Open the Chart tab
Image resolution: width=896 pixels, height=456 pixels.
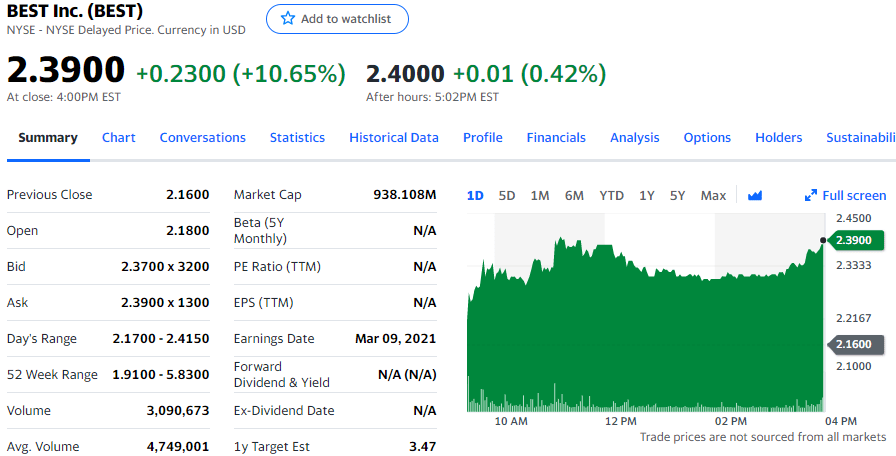[119, 138]
